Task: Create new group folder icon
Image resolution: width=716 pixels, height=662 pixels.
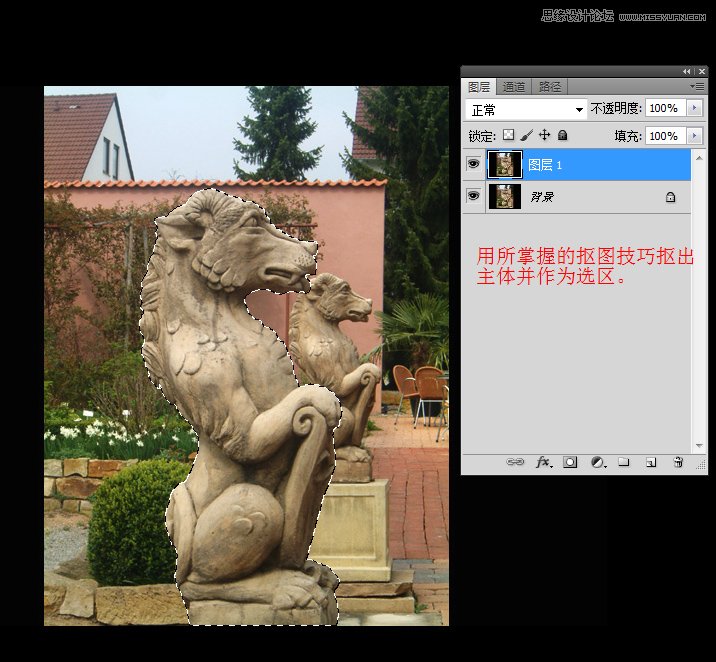Action: click(x=624, y=462)
